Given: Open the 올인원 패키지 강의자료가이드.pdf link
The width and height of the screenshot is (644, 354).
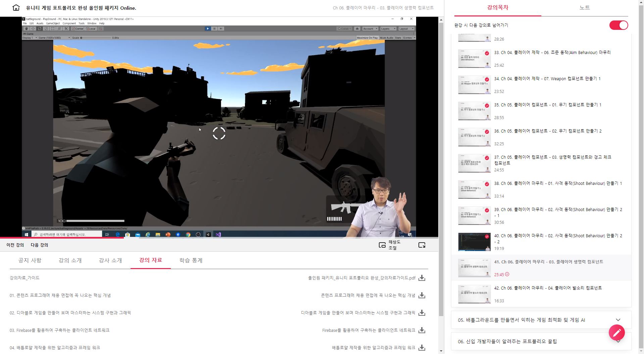Looking at the screenshot, I should pyautogui.click(x=362, y=278).
